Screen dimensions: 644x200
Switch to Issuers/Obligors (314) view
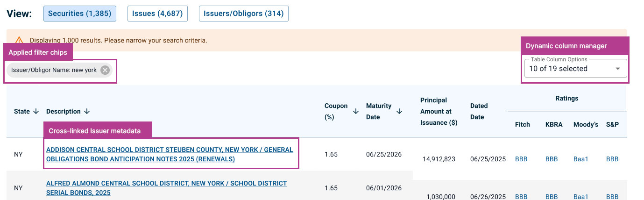[244, 14]
